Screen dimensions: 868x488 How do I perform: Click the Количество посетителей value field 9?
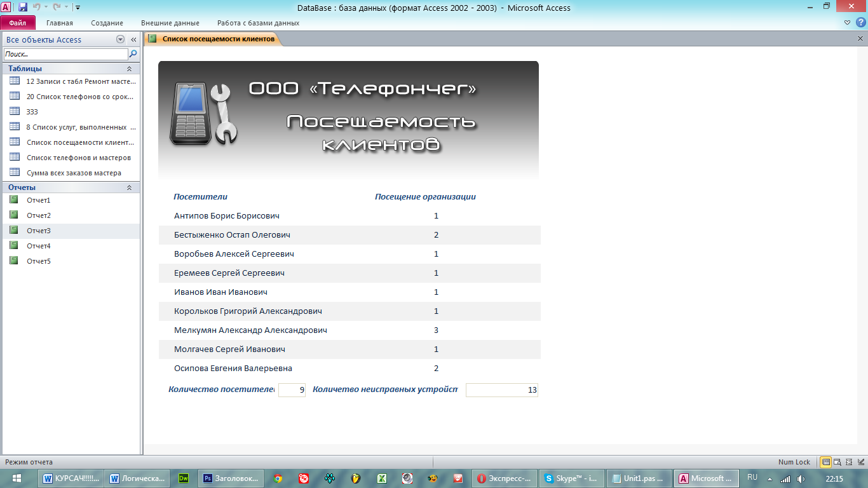pos(292,390)
